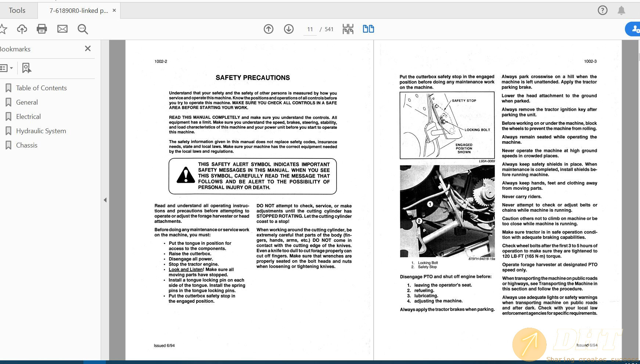640x364 pixels.
Task: Go to next page arrow
Action: point(289,29)
